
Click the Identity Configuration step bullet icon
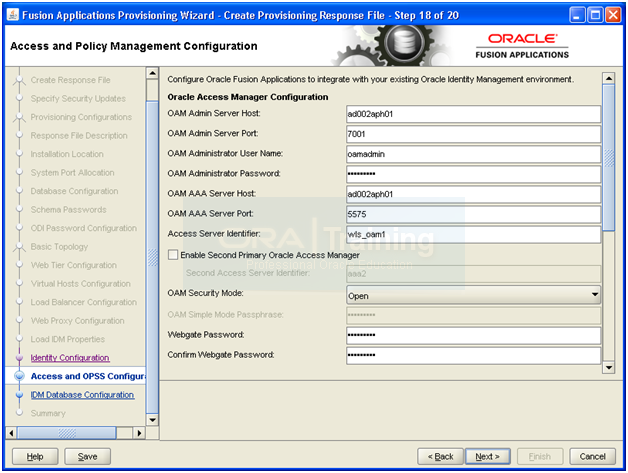click(x=19, y=357)
